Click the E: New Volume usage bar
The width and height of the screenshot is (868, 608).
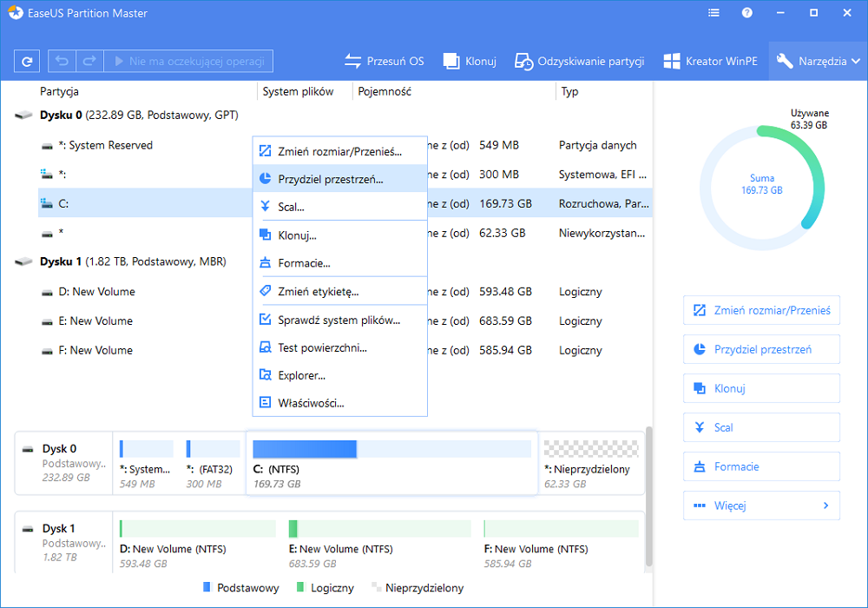[x=380, y=529]
